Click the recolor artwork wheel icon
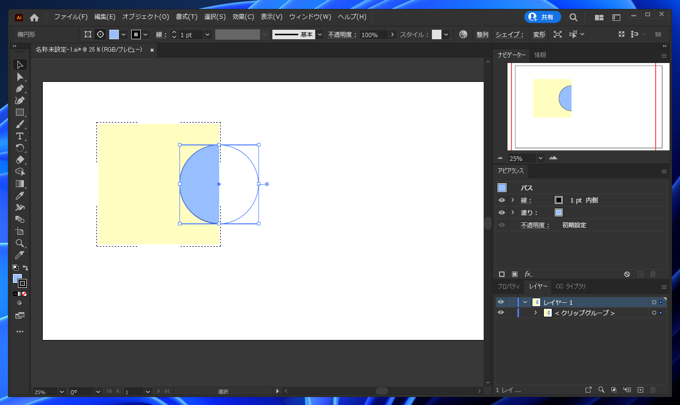 [x=463, y=34]
